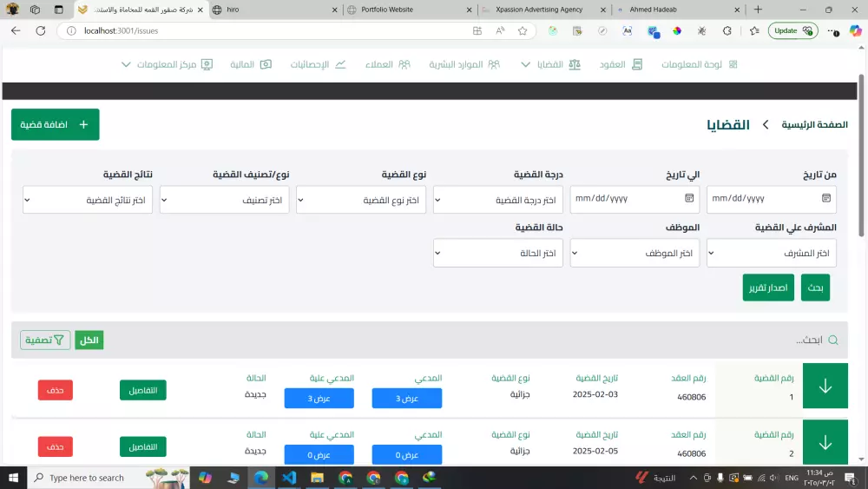Viewport: 868px width, 489px height.
Task: Click the تصفية filter button
Action: [x=45, y=340]
